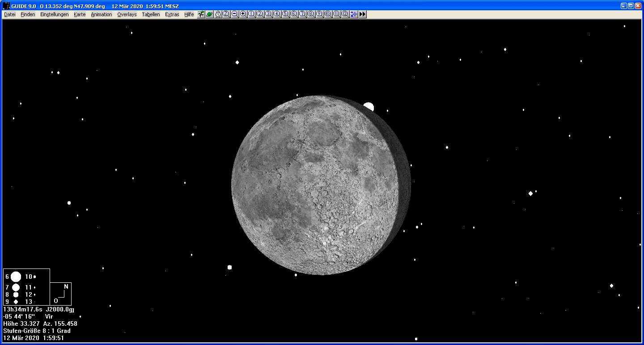The width and height of the screenshot is (644, 345).
Task: Open the Animation menu
Action: [x=102, y=14]
